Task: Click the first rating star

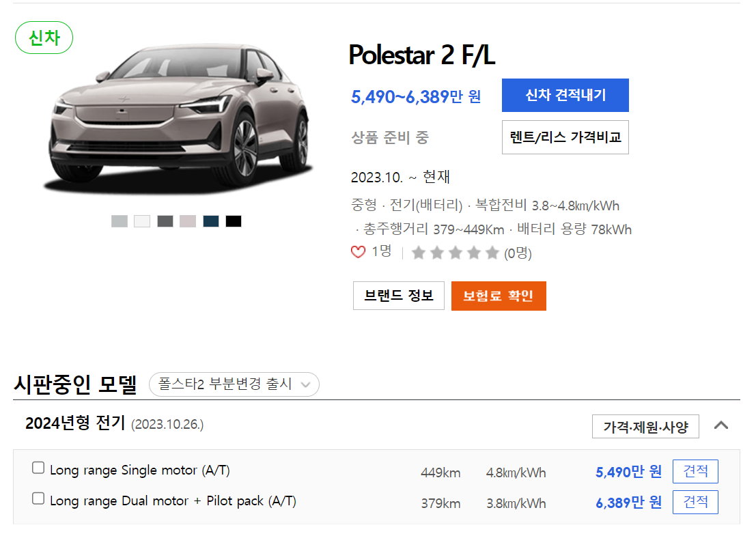Action: click(419, 253)
